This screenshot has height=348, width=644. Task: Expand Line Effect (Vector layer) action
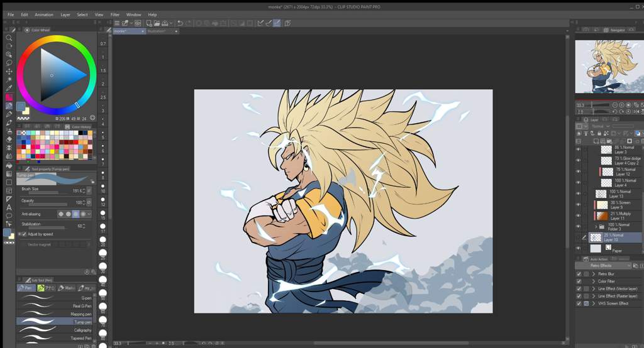click(x=594, y=288)
